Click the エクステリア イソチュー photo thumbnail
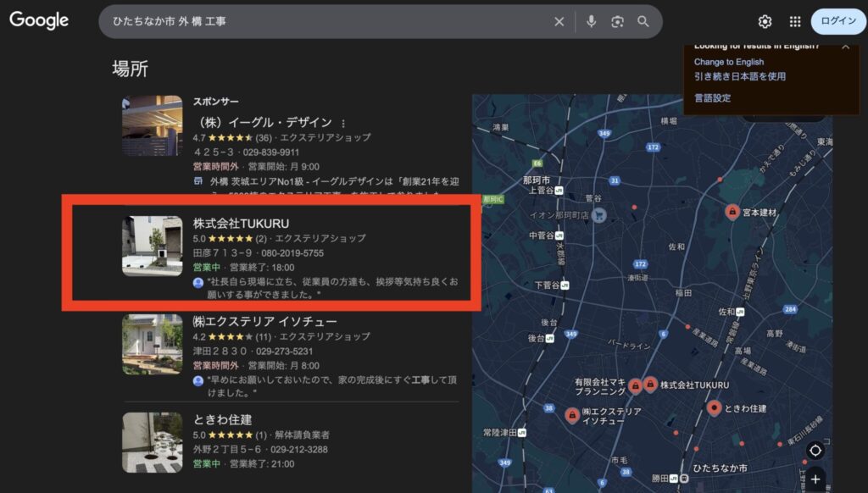Screen dimensions: 868x493 tap(153, 344)
